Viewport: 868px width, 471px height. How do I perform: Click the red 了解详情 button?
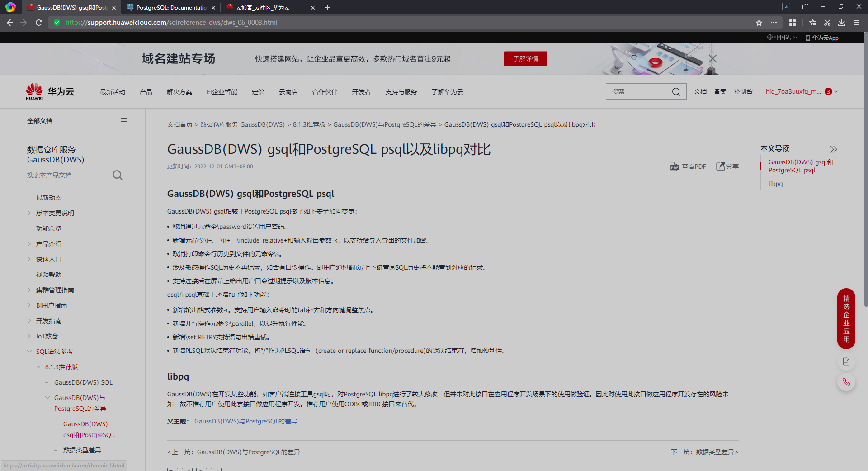pyautogui.click(x=525, y=59)
